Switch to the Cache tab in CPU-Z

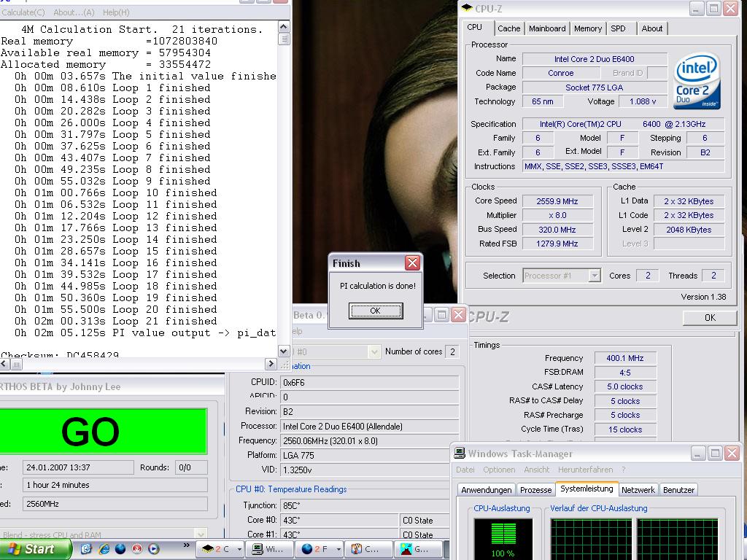tap(508, 28)
